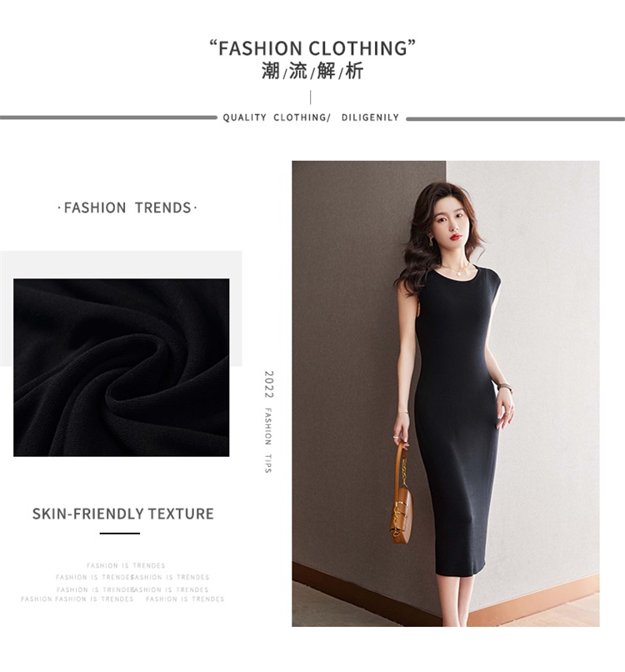The width and height of the screenshot is (625, 672).
Task: Click the model's earring
Action: (x=431, y=242)
